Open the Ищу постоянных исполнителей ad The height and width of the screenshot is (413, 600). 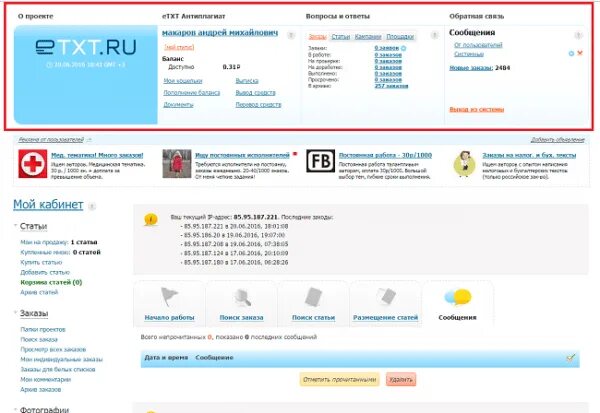[x=242, y=155]
